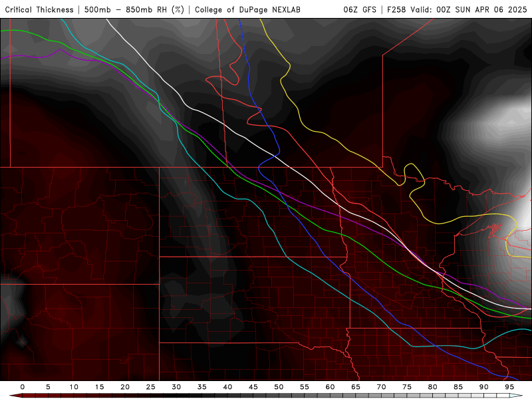Click the "F258" forecast hour text
Image resolution: width=532 pixels, height=399 pixels.
point(396,9)
